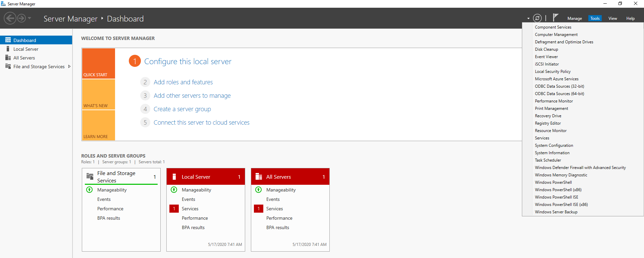This screenshot has width=644, height=258.
Task: Click the Local Server sidebar icon
Action: point(8,49)
